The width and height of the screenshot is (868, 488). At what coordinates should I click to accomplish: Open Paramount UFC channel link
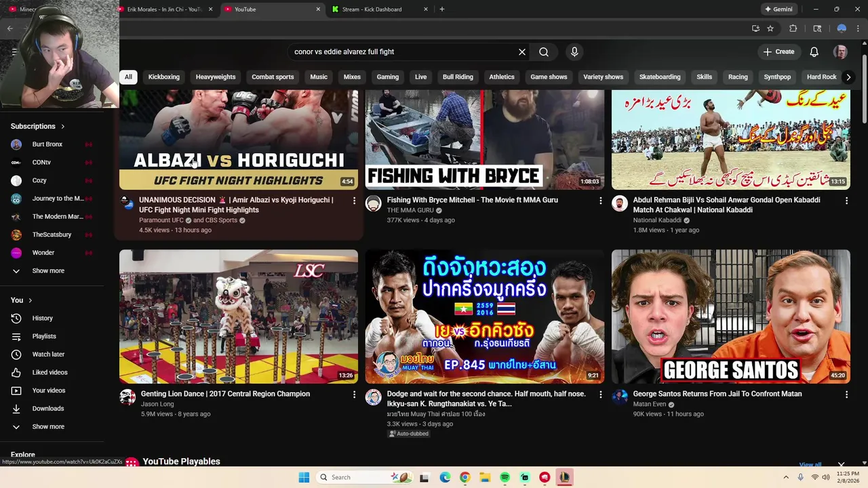pyautogui.click(x=161, y=220)
